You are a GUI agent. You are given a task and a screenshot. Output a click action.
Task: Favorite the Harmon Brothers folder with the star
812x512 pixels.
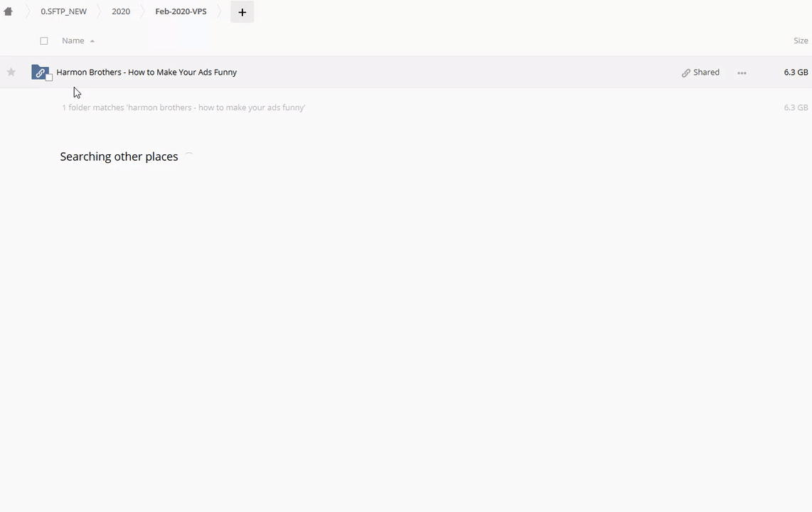[x=11, y=72]
